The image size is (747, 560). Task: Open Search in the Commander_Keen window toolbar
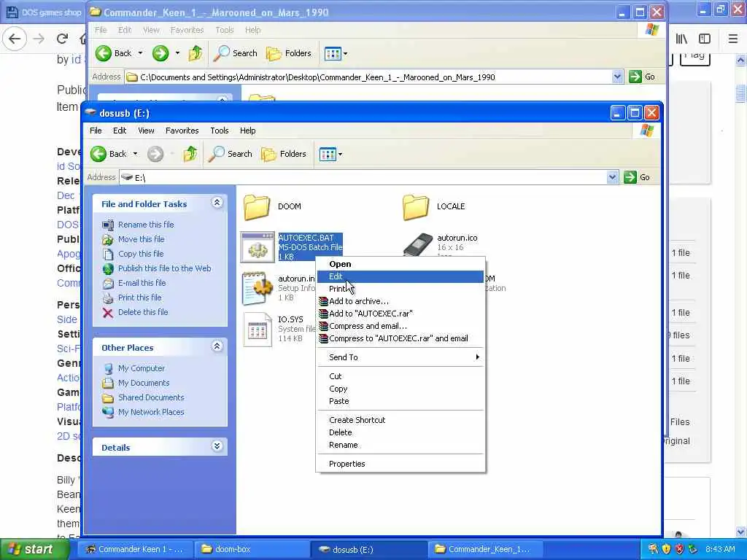tap(236, 53)
